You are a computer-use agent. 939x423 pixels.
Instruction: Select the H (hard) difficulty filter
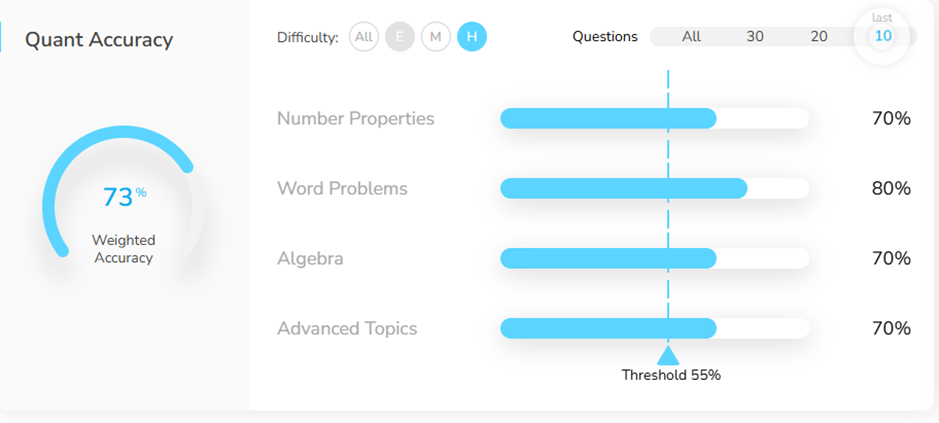(x=472, y=38)
